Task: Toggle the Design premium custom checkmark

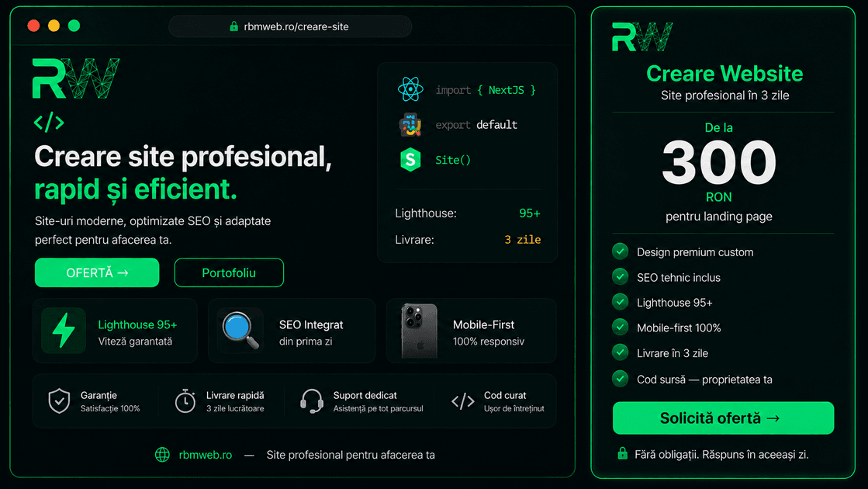Action: pyautogui.click(x=620, y=251)
